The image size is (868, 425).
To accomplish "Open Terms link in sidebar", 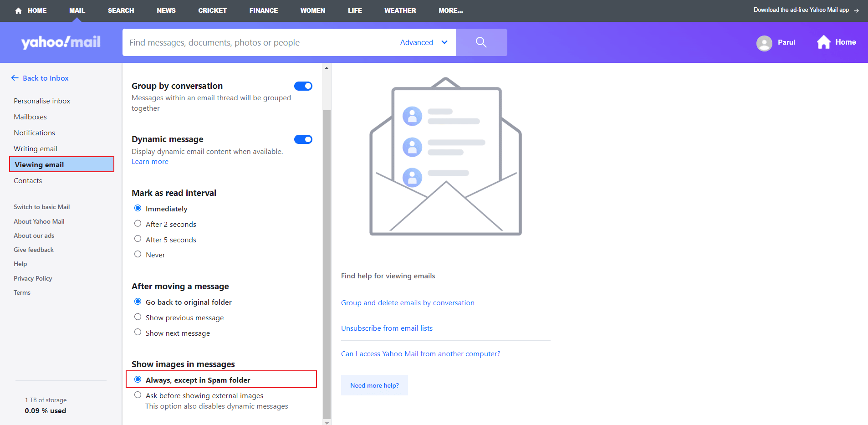I will pos(22,292).
